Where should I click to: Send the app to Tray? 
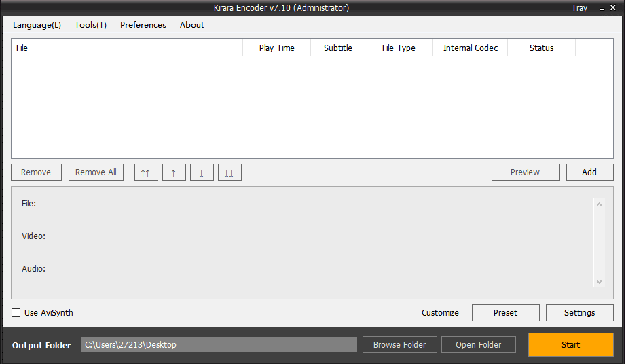579,8
